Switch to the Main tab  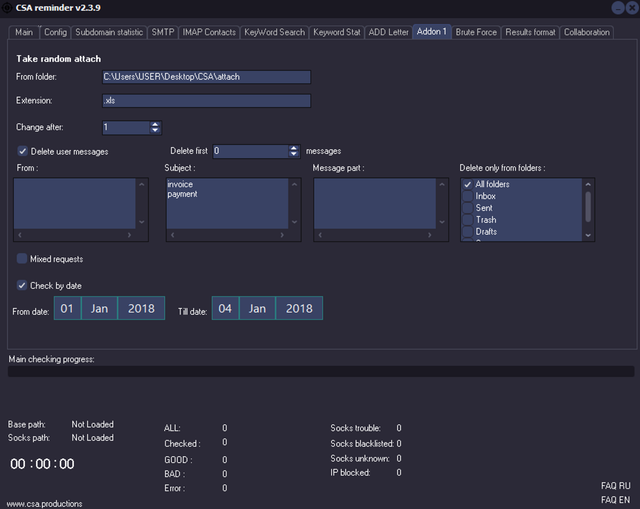[x=24, y=32]
